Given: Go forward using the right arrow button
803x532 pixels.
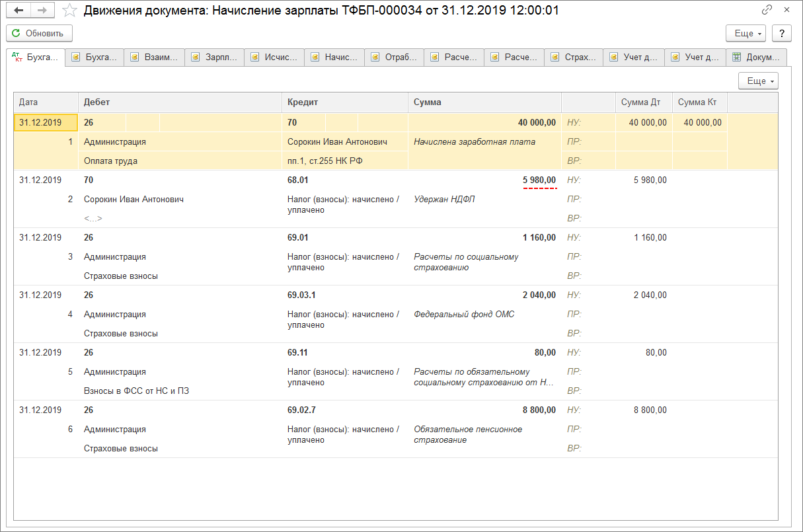Looking at the screenshot, I should [42, 11].
